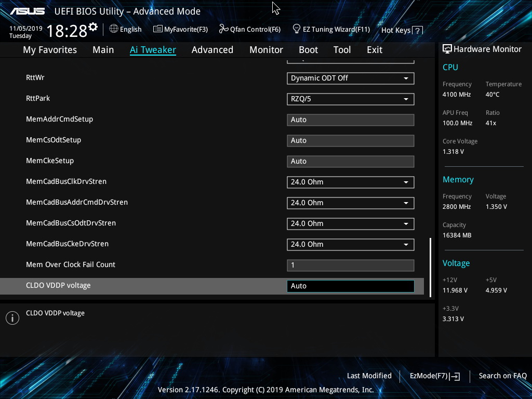Image resolution: width=532 pixels, height=399 pixels.
Task: Click APU Freq value 100.0 MHz
Action: (x=457, y=123)
